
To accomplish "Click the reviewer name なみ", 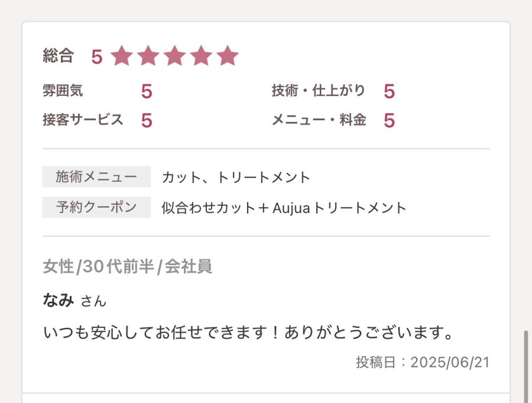I will (59, 300).
